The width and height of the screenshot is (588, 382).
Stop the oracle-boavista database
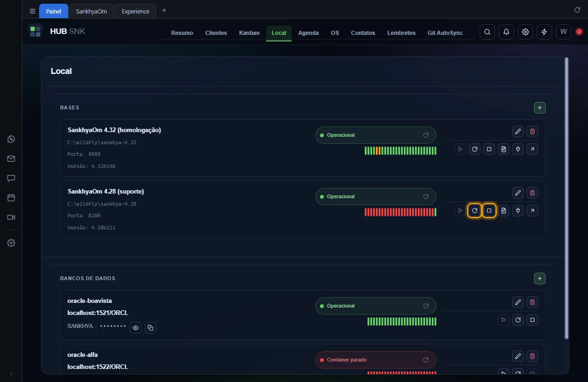(533, 320)
